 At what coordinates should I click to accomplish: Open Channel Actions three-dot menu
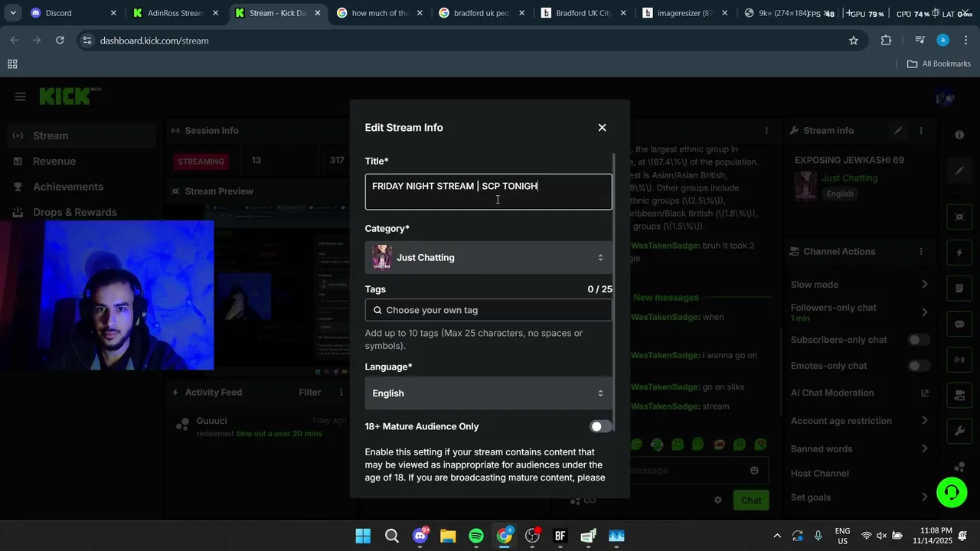click(921, 252)
